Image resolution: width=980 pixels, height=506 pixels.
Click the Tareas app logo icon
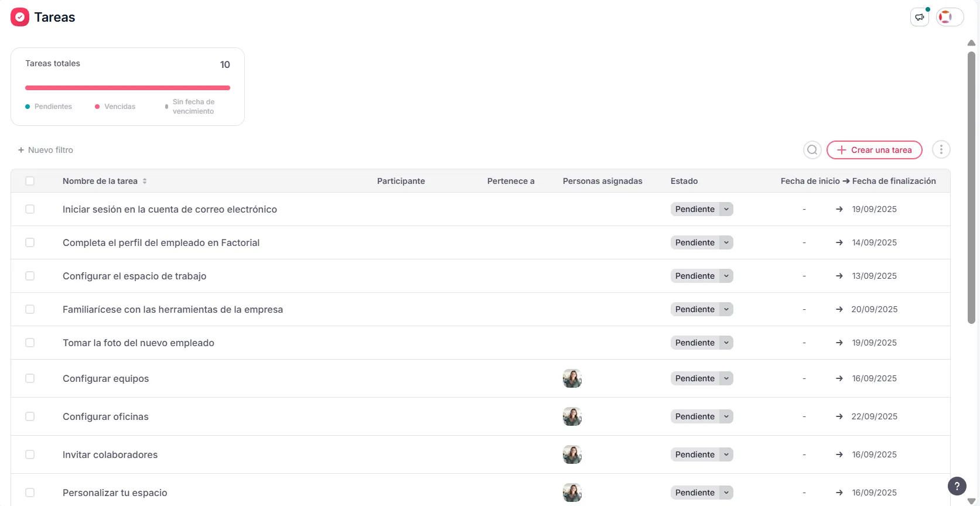tap(20, 17)
